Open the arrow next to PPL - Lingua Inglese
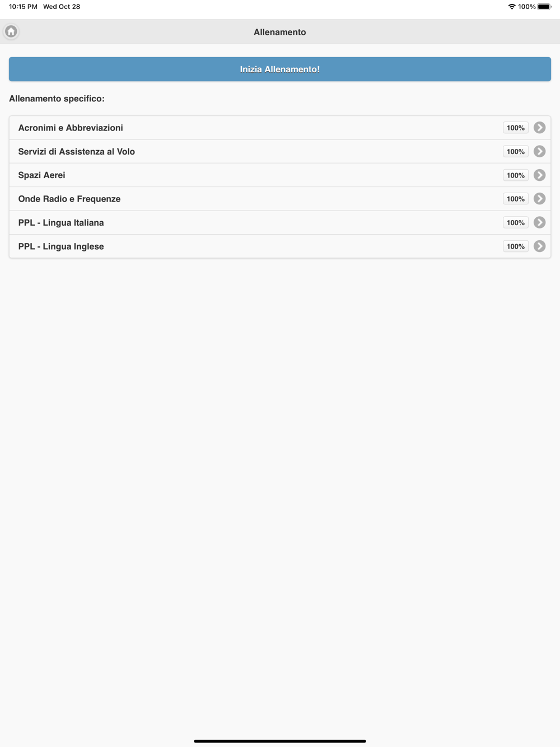 539,246
